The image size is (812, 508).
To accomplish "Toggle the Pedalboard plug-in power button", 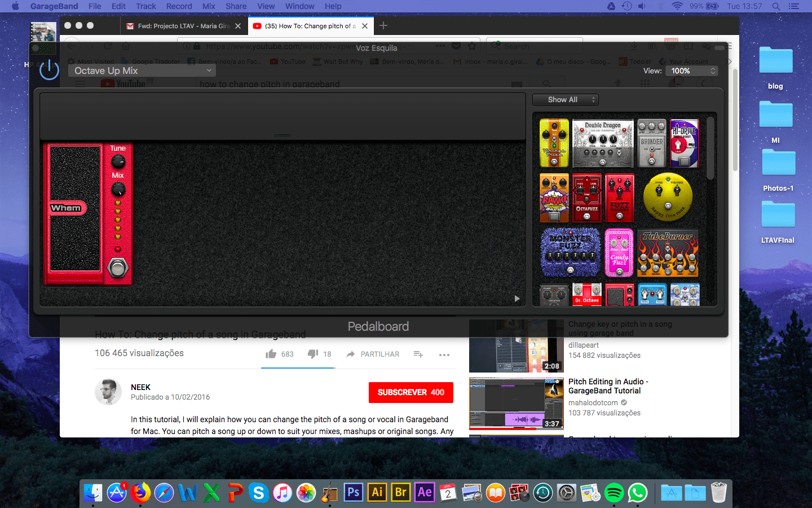I will tap(50, 70).
